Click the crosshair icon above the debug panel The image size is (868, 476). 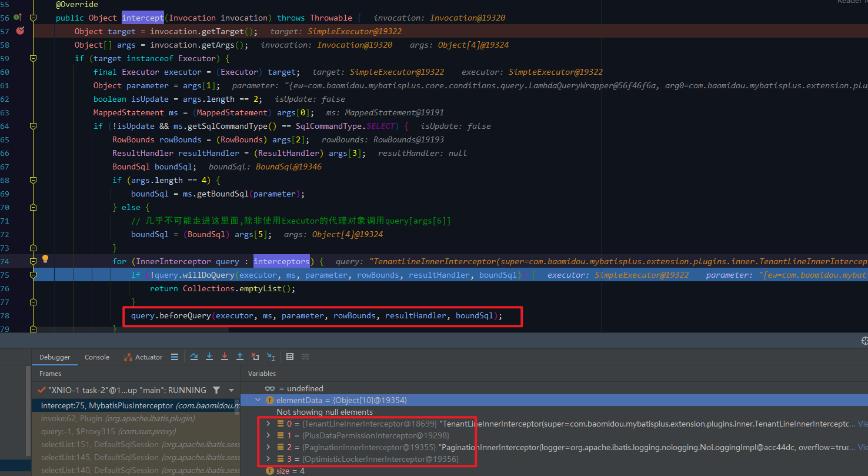click(x=864, y=341)
